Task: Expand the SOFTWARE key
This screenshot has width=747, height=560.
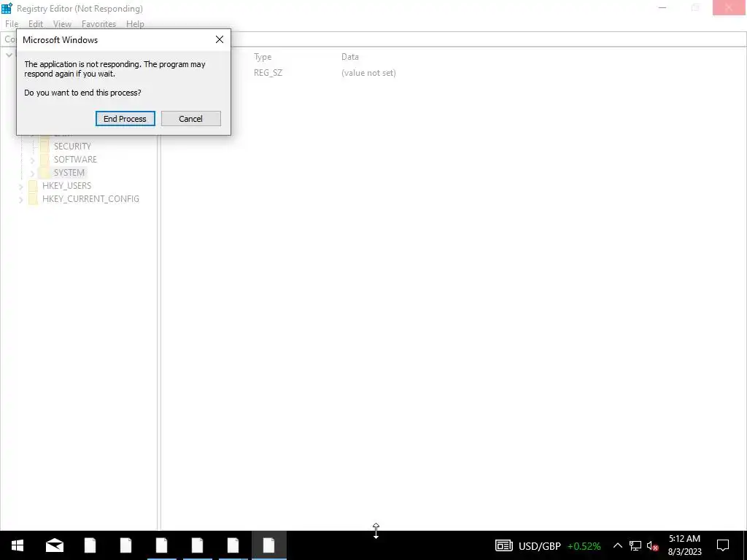Action: [x=32, y=160]
